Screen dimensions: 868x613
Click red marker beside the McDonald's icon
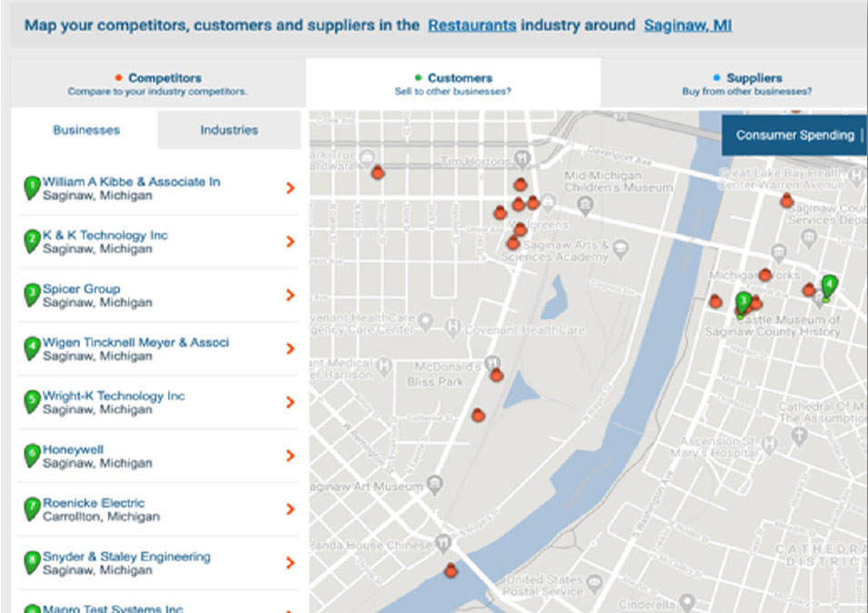(497, 375)
